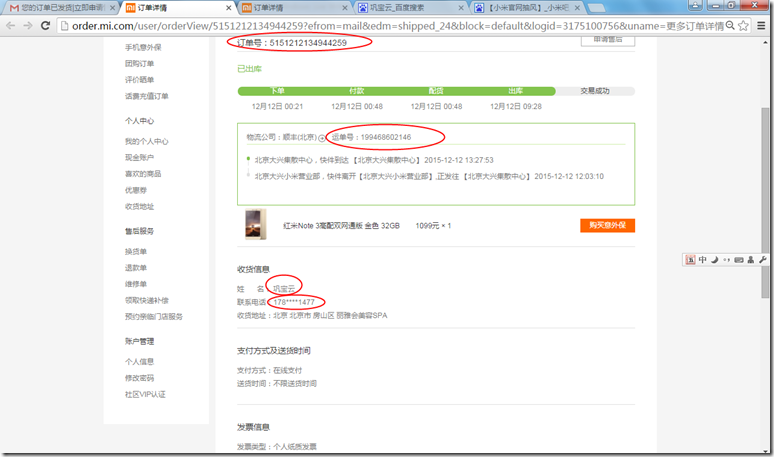This screenshot has width=774, height=457.
Task: Switch to the Gmail order-shipped tab
Action: pyautogui.click(x=61, y=8)
